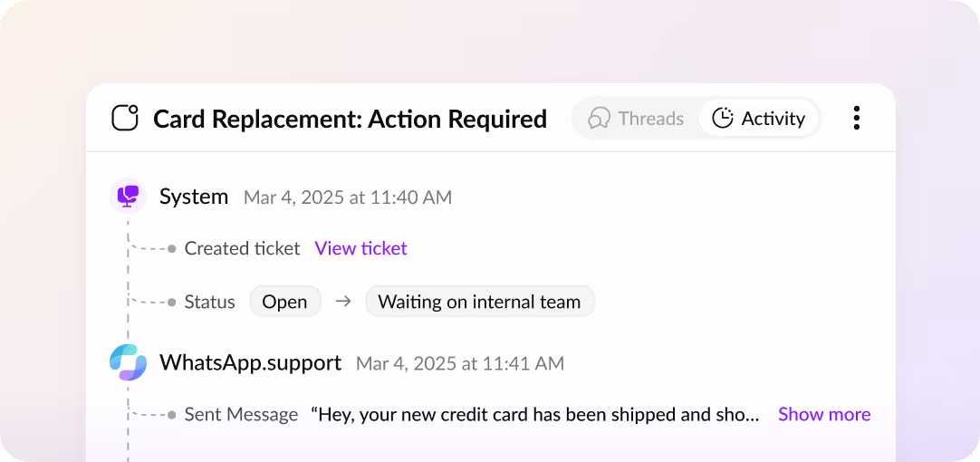Click the WhatsApp.support avatar icon
Viewport: 980px width, 462px height.
click(128, 362)
